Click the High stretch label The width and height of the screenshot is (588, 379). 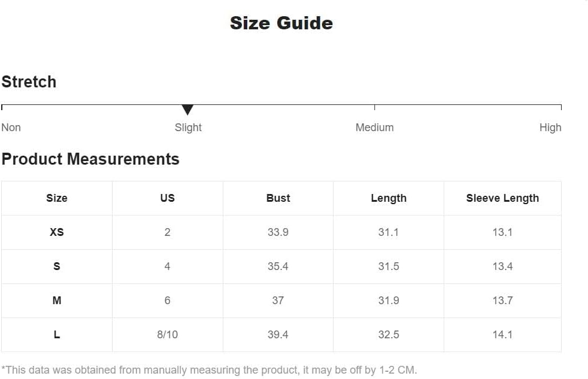tap(550, 128)
